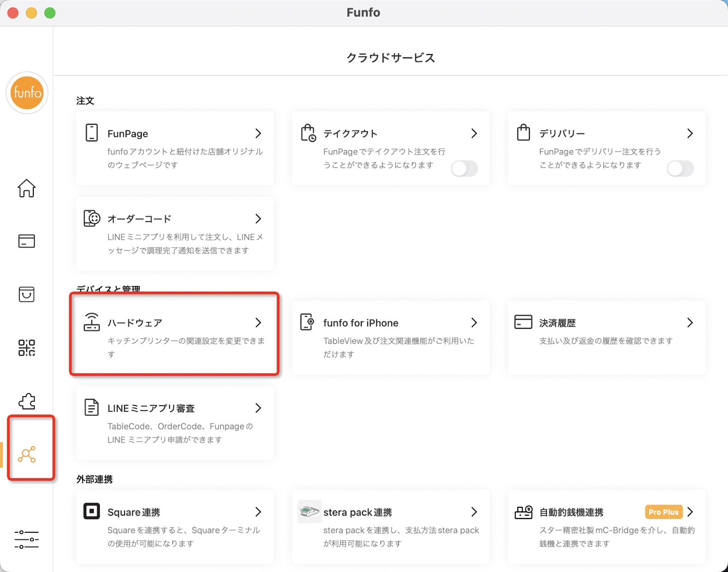Click the stera pack terminal image
Image resolution: width=728 pixels, height=572 pixels.
click(309, 511)
